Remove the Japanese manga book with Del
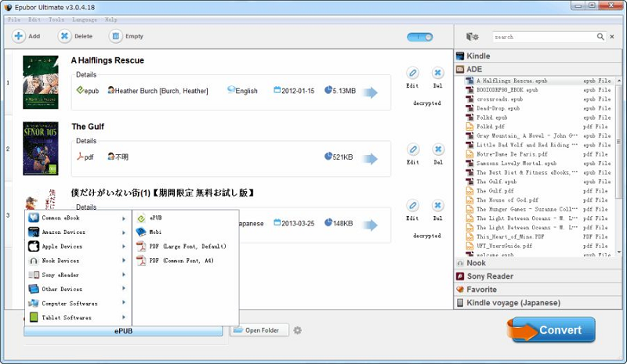 (438, 206)
